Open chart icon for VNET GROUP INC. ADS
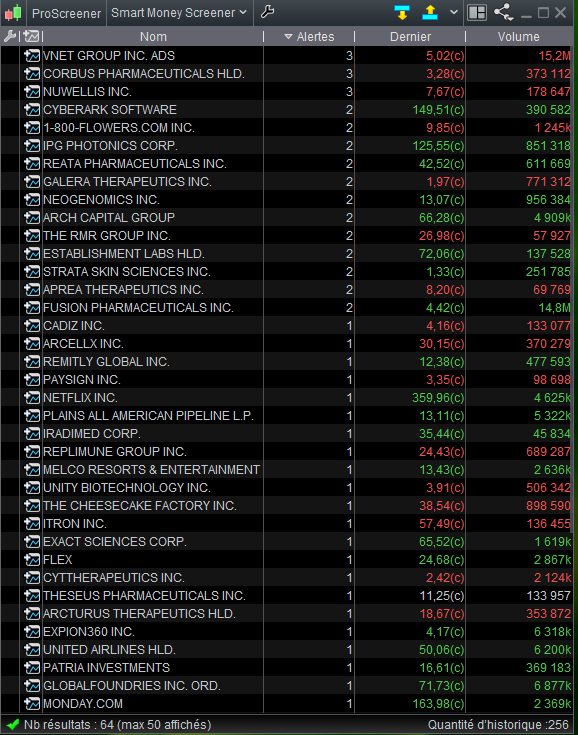The height and width of the screenshot is (735, 578). [32, 56]
